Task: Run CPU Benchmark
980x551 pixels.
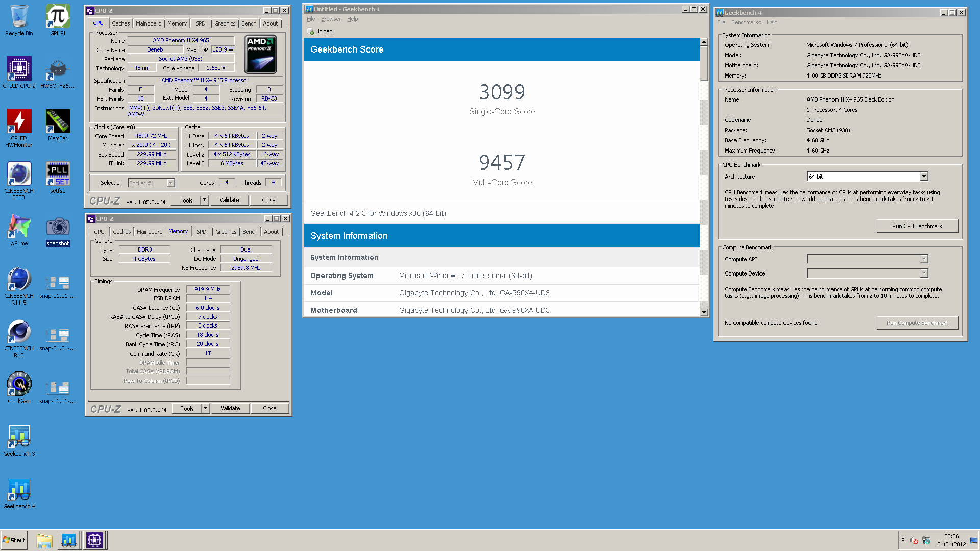Action: [917, 226]
